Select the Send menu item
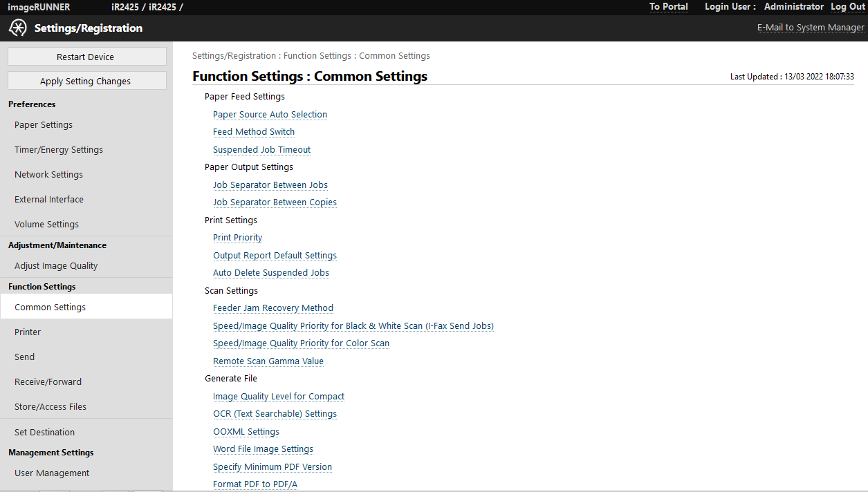The image size is (868, 492). 24,357
